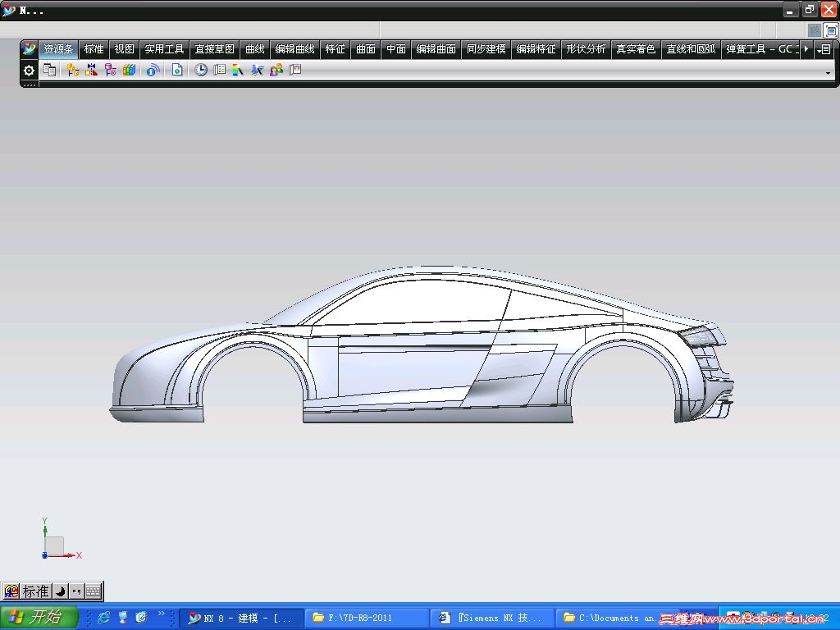Expand the toolbar options arrow
Screen dimensions: 840x630
click(828, 73)
